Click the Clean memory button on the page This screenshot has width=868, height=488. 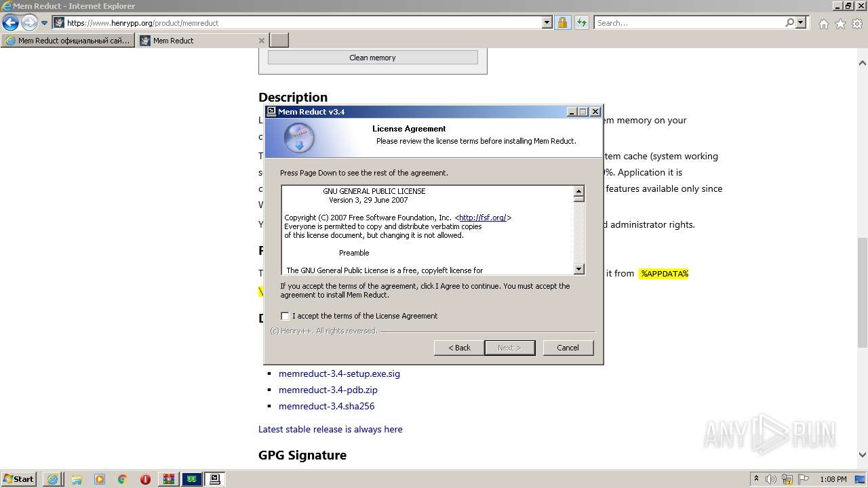pyautogui.click(x=372, y=58)
